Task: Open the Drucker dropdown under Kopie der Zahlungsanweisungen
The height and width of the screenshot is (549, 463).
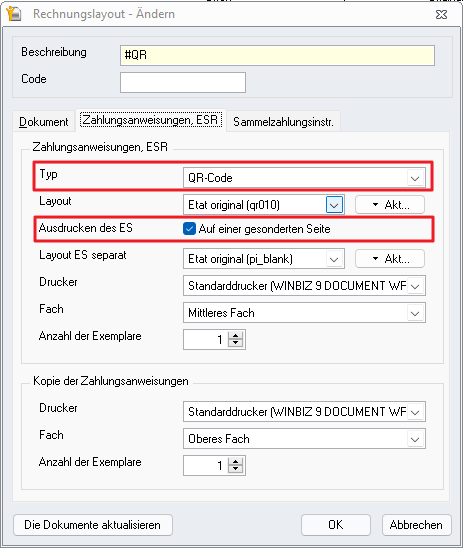Action: pyautogui.click(x=304, y=412)
